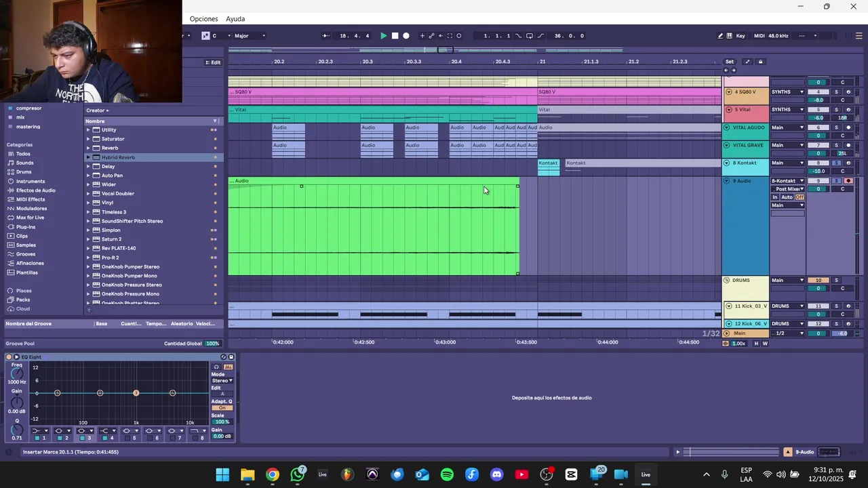Open the Post Mixer input channel dropdown
Viewport: 868px width, 488px height.
pos(788,189)
